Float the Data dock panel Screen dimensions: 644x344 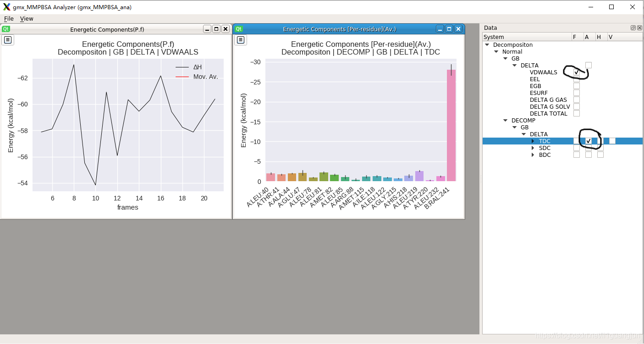633,28
